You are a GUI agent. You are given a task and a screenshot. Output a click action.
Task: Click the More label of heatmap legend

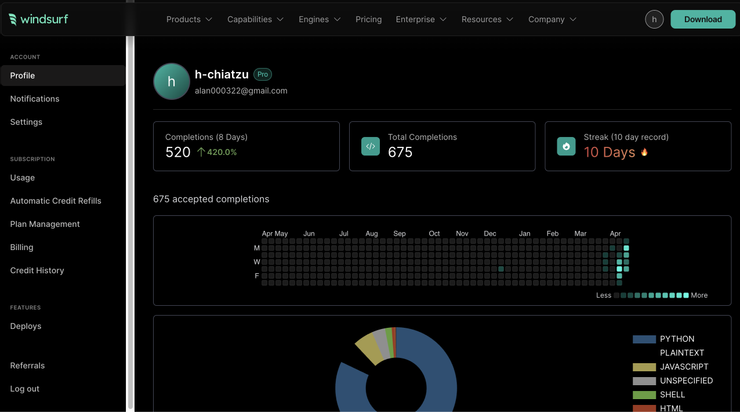pyautogui.click(x=699, y=295)
